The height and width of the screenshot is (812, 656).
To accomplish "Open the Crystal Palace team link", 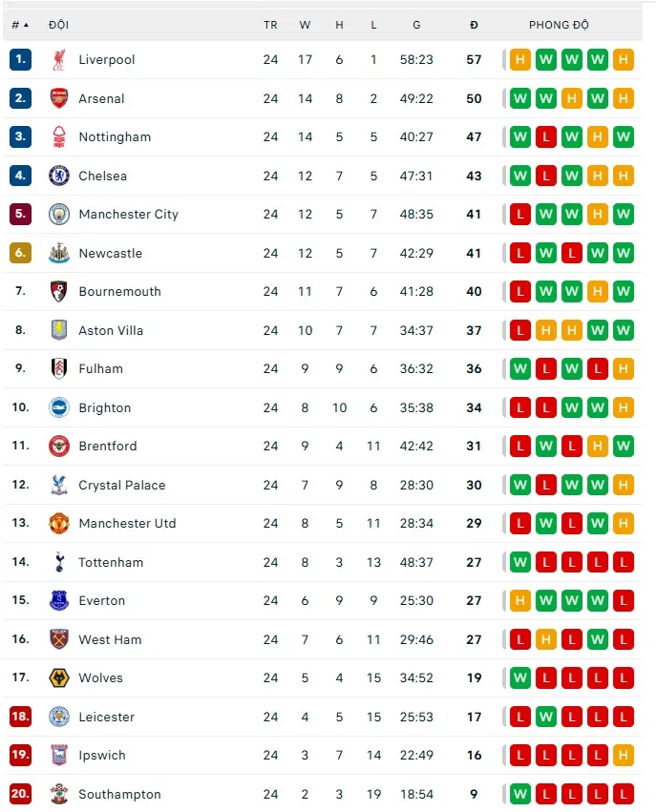I will [121, 485].
